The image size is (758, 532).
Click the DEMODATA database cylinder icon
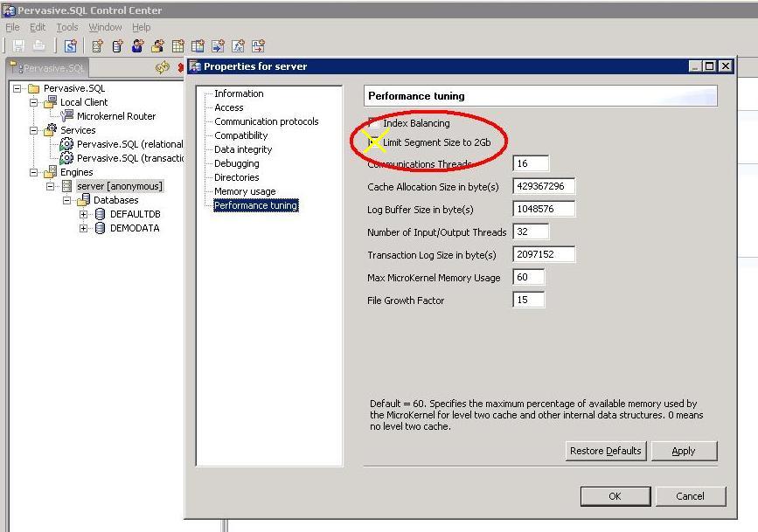coord(100,228)
